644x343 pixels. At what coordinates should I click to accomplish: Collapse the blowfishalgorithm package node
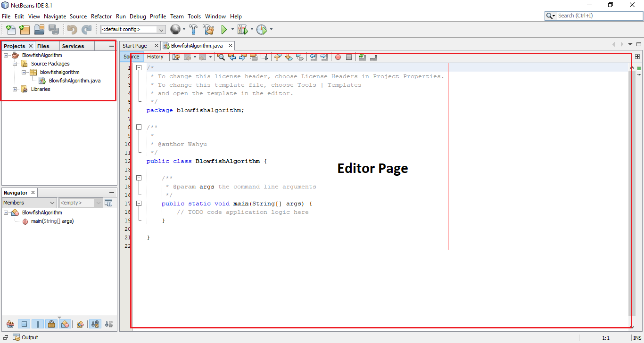[x=24, y=72]
